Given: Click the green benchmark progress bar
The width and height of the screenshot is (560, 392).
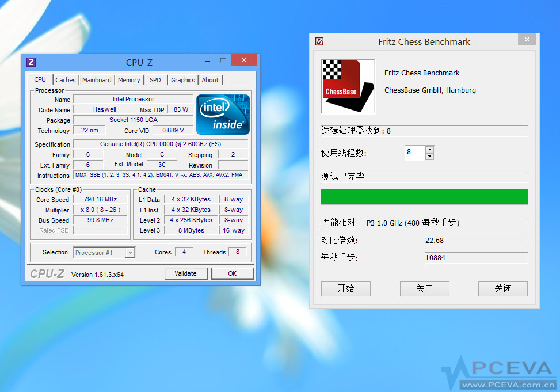Looking at the screenshot, I should click(424, 197).
